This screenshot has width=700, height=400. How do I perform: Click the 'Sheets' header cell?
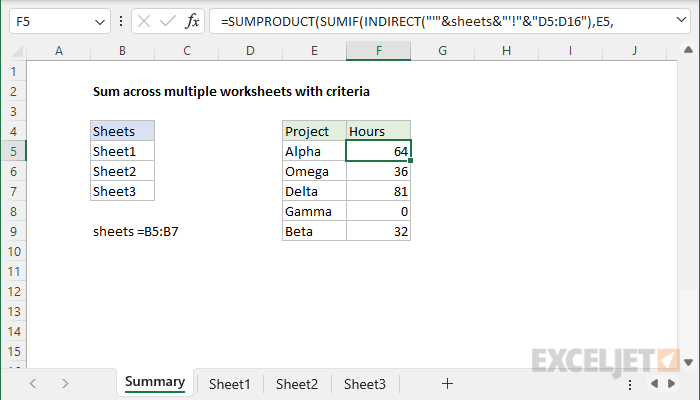coord(122,131)
